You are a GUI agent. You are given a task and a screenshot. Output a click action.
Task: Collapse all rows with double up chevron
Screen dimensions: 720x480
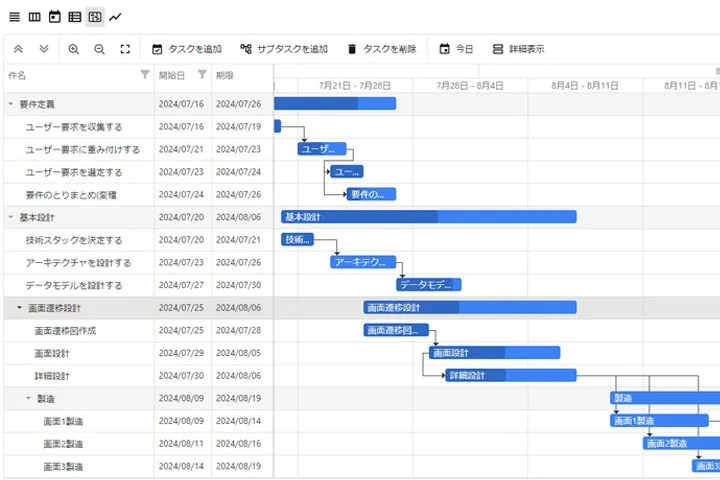pyautogui.click(x=18, y=49)
